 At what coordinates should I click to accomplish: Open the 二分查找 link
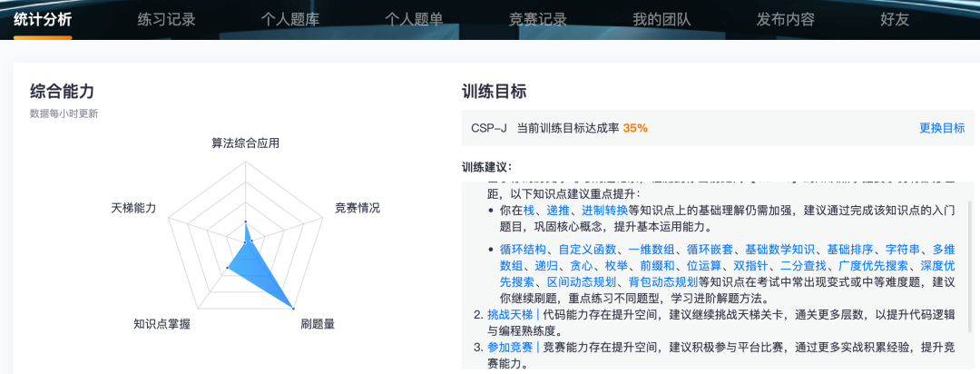coord(804,265)
